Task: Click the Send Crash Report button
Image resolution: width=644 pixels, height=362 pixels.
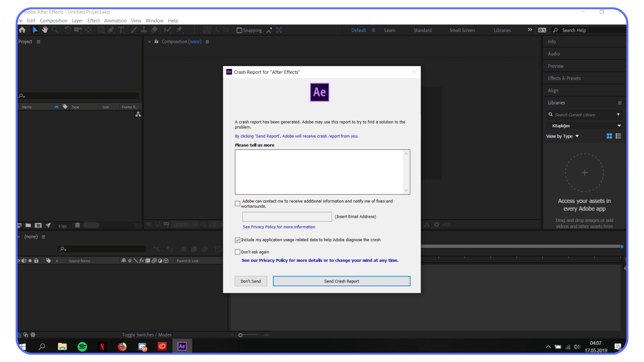Action: point(341,281)
